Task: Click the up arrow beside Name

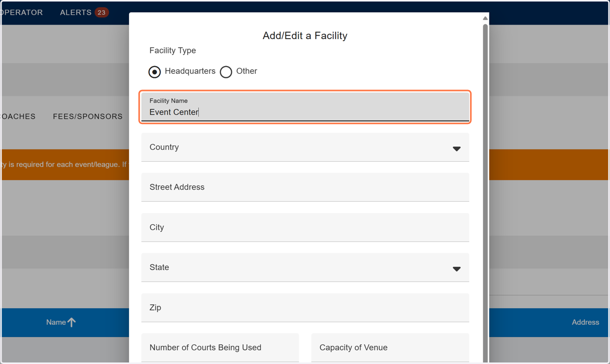Action: pyautogui.click(x=72, y=322)
